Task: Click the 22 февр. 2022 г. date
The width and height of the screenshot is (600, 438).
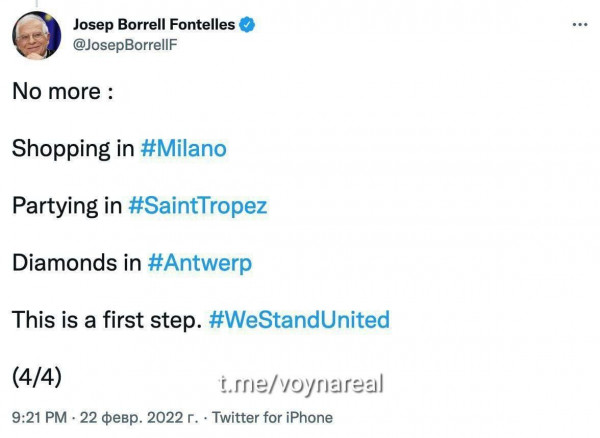Action: point(139,417)
